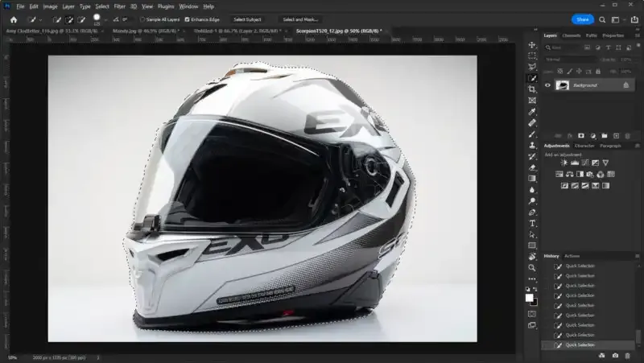Click the lock icon on Background layer
The image size is (644, 363).
click(625, 85)
